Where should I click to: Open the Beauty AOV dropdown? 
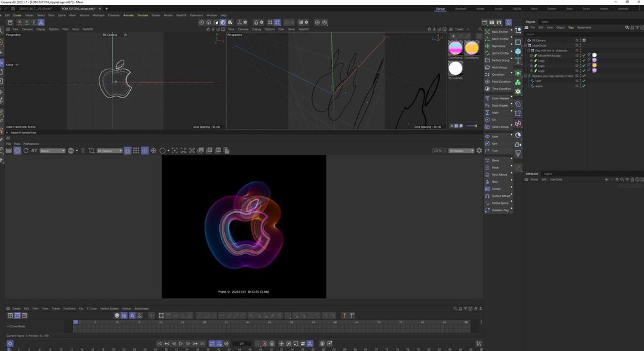tap(52, 151)
